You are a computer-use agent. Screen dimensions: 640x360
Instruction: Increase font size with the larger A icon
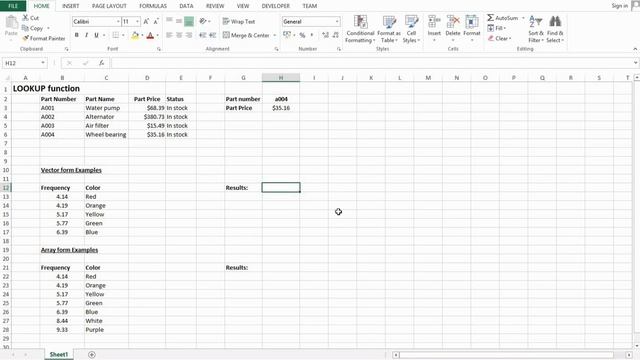click(146, 21)
